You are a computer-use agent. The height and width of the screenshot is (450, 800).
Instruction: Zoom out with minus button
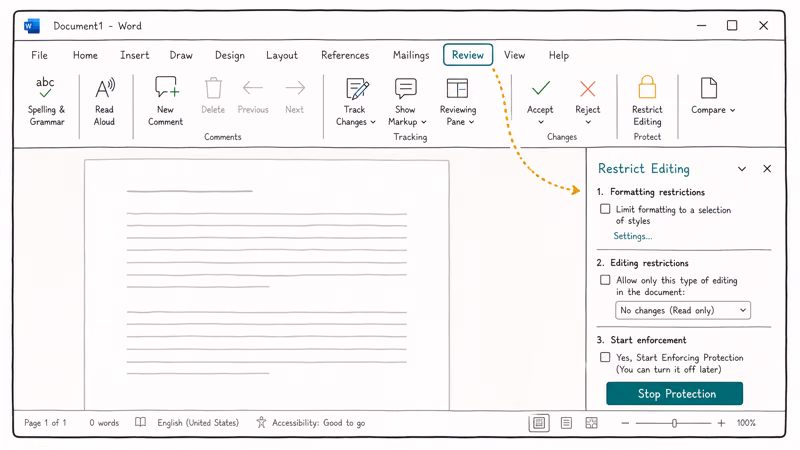pos(625,423)
